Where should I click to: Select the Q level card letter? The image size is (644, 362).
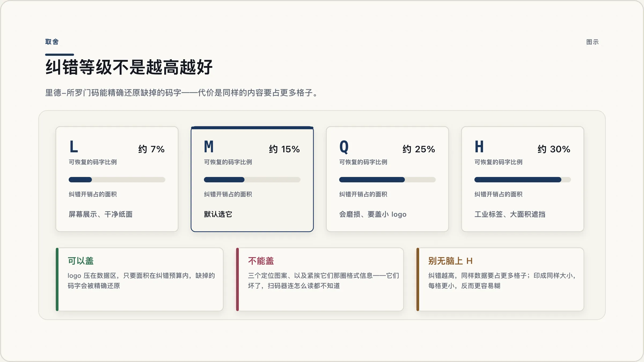click(344, 147)
